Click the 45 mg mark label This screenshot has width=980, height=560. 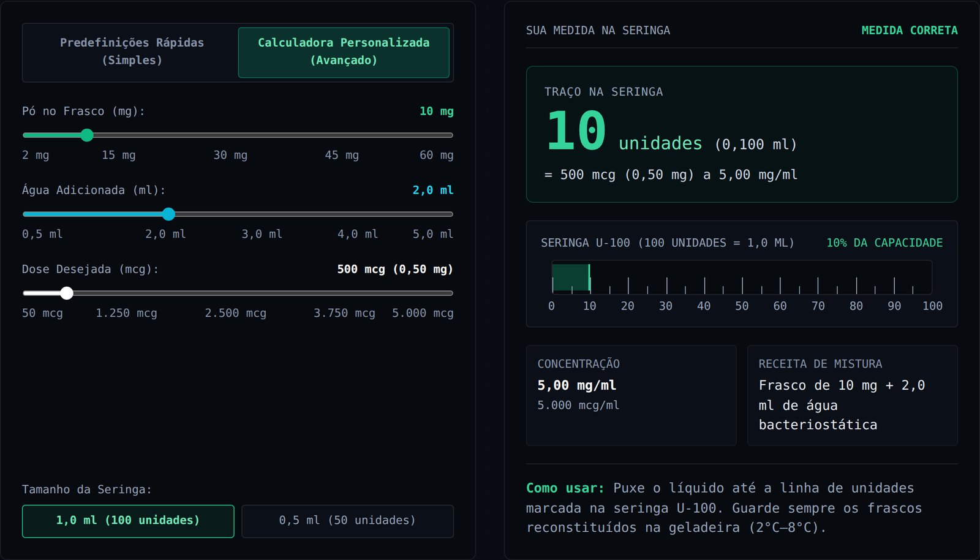click(342, 155)
